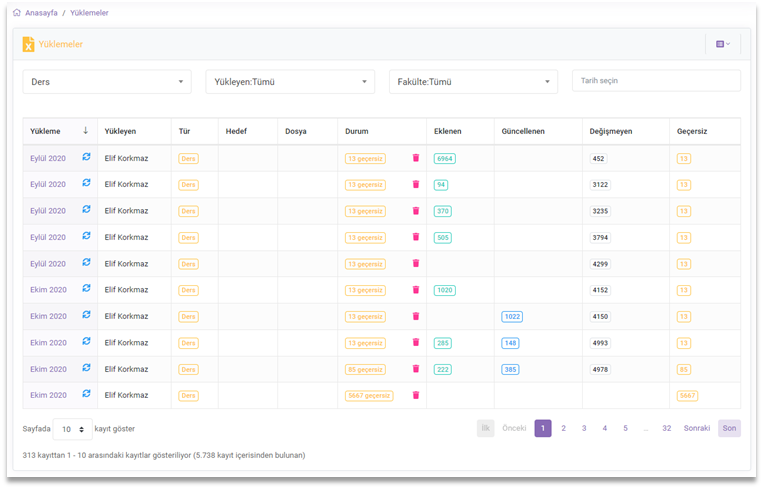Screen dimensions: 763x489
Task: Click refresh icon in last Ekim 2020 row
Action: point(86,395)
